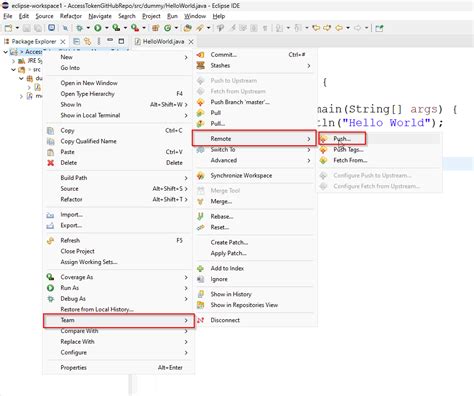Screen dimensions: 474x396
Task: Minimize the Package Explorer view
Action: coord(110,41)
